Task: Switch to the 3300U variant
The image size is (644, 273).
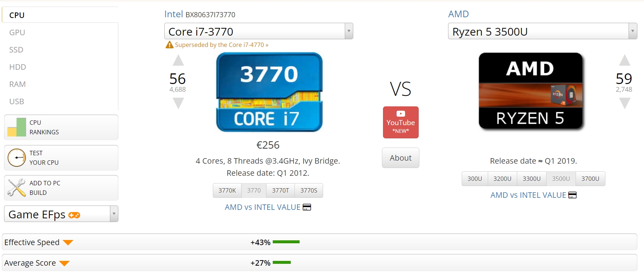Action: coord(532,179)
